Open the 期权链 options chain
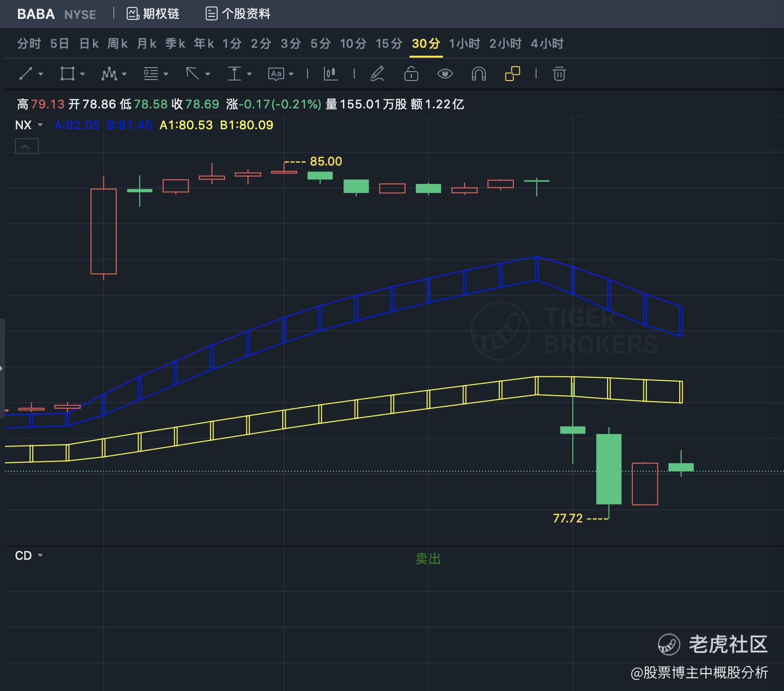 pyautogui.click(x=153, y=13)
